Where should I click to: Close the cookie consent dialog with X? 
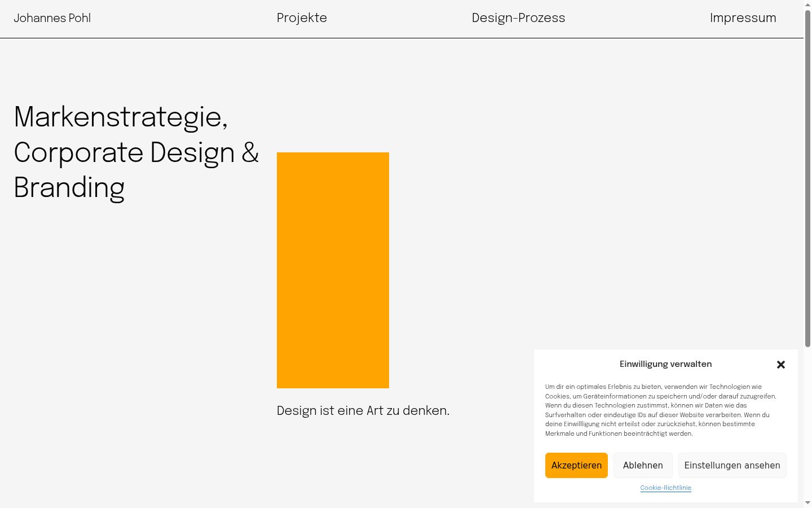(780, 365)
